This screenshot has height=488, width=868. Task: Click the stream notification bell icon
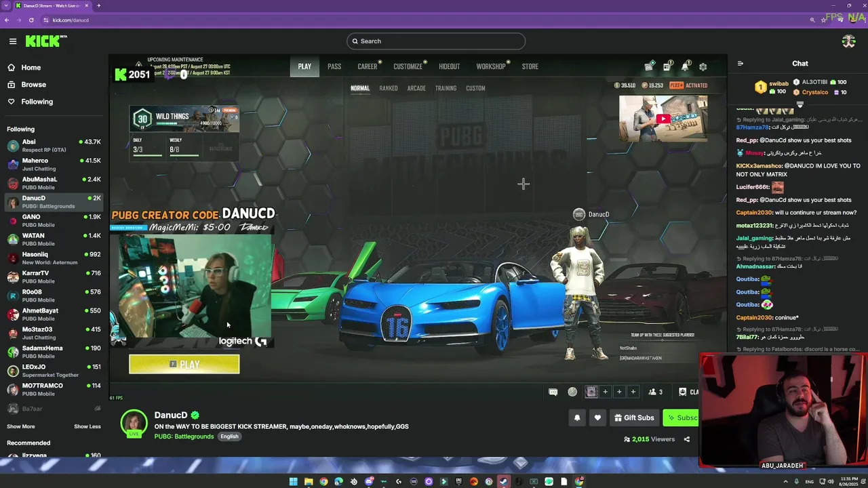pyautogui.click(x=577, y=418)
